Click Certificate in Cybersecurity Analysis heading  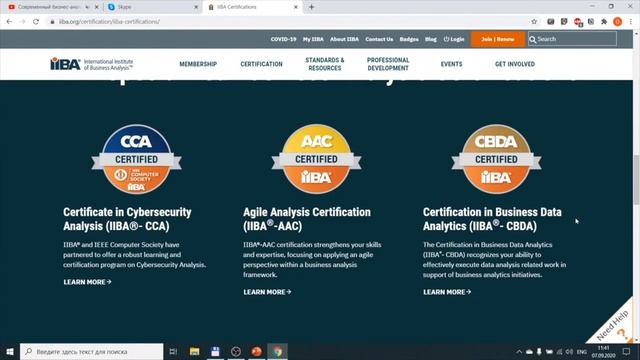(x=127, y=219)
